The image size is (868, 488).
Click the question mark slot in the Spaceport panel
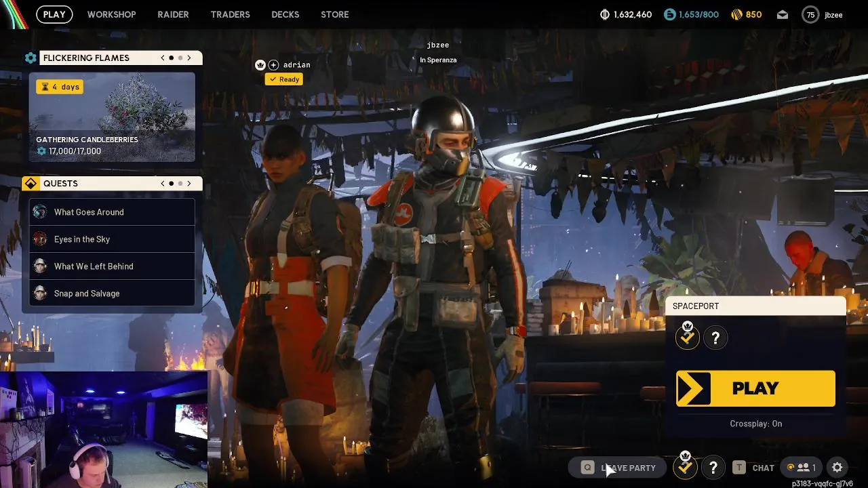[x=715, y=338]
